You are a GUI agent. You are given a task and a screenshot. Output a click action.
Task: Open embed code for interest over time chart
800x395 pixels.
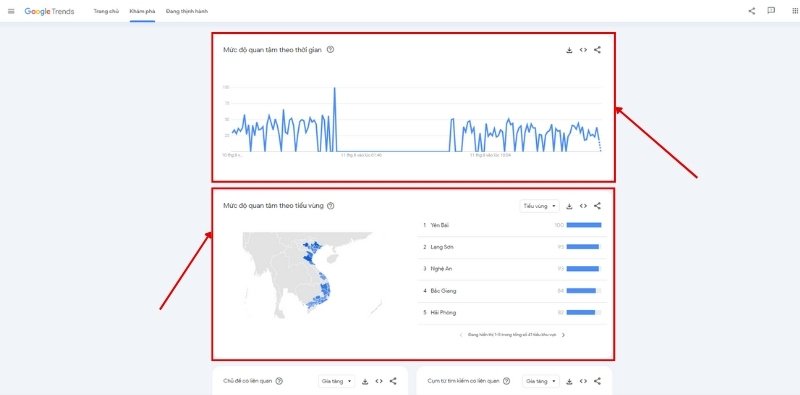coord(583,50)
